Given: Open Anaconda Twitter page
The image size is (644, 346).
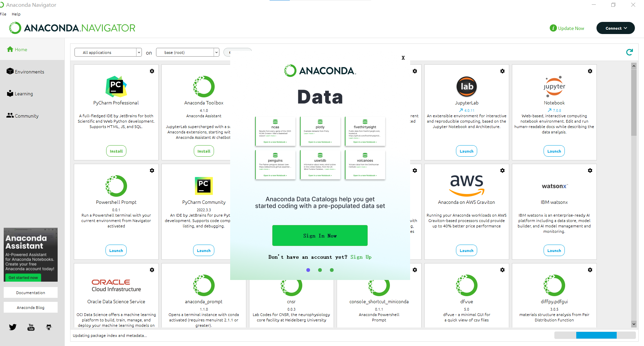Looking at the screenshot, I should click(x=13, y=327).
